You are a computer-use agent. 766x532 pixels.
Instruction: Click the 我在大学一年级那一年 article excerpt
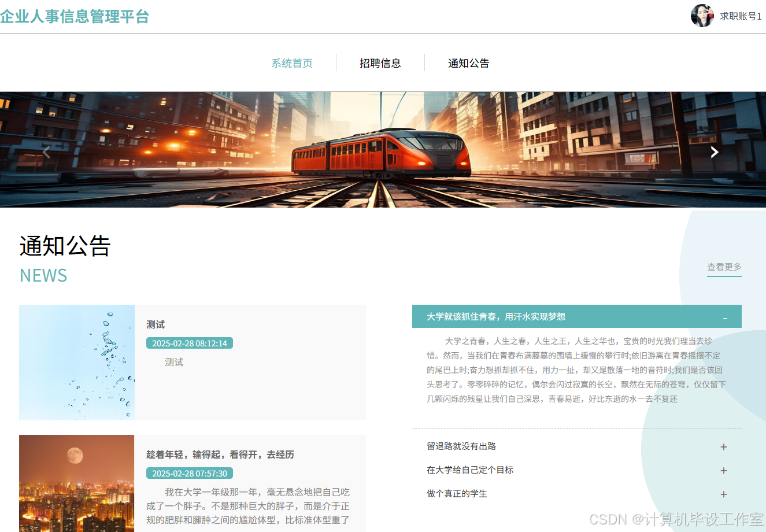coord(248,506)
